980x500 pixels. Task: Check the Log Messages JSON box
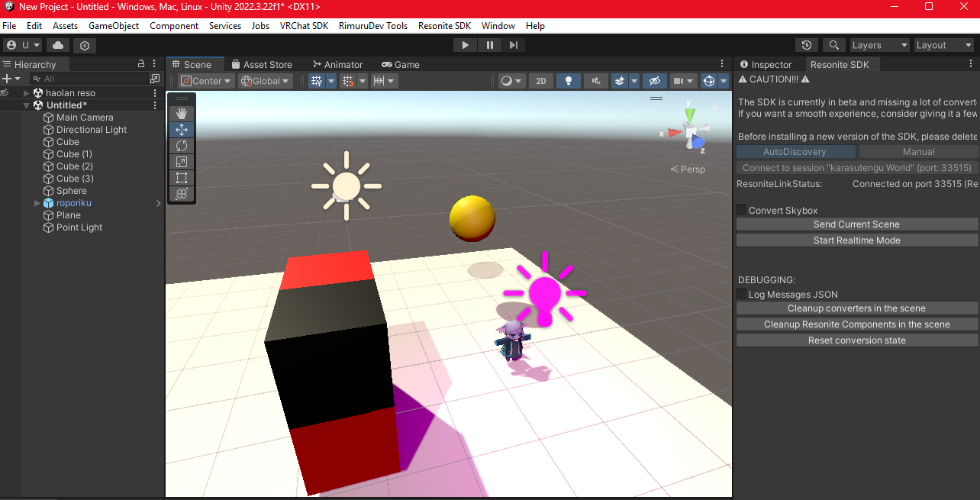coord(741,294)
